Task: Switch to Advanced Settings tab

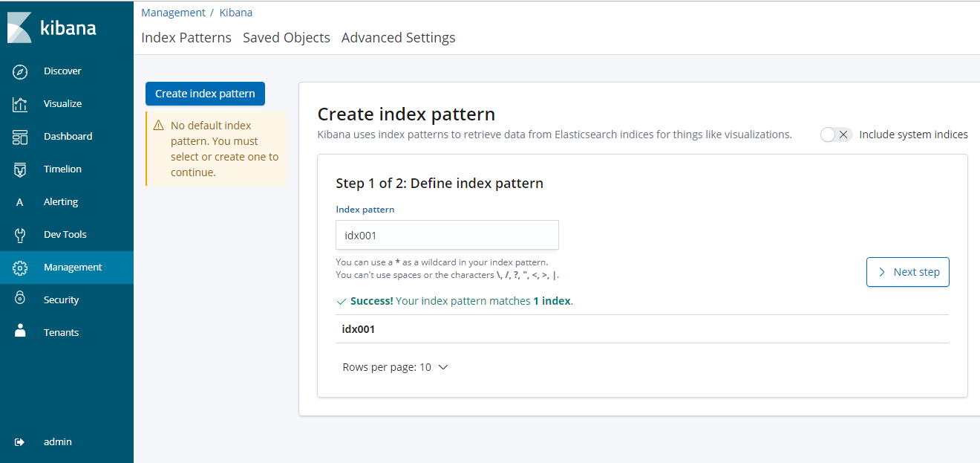Action: 399,37
